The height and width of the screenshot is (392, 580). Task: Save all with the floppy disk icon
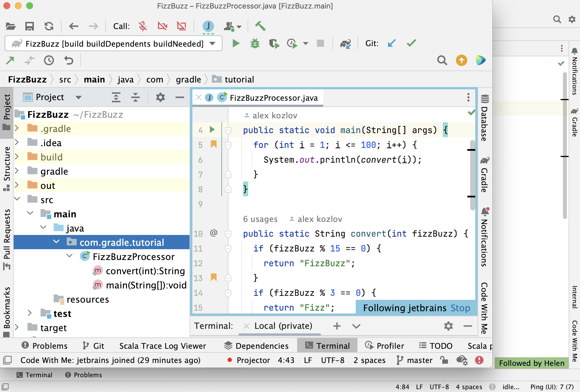pos(30,26)
